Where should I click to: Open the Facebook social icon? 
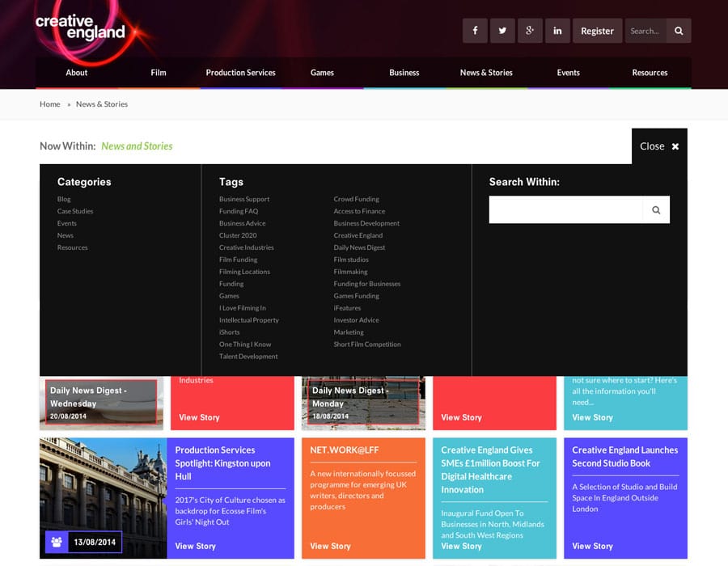475,31
